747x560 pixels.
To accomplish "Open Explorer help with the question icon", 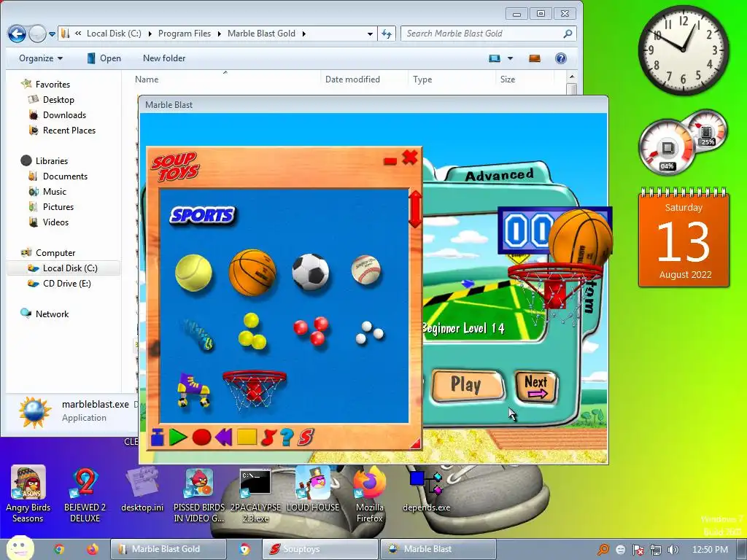I will point(561,58).
